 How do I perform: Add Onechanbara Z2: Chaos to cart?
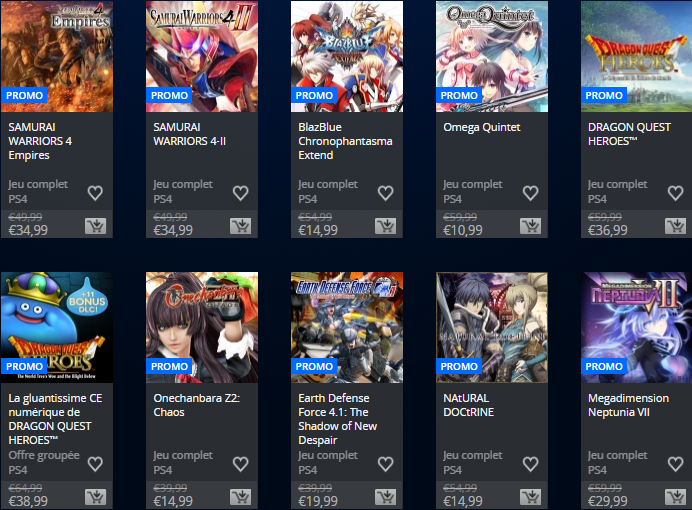tap(241, 497)
